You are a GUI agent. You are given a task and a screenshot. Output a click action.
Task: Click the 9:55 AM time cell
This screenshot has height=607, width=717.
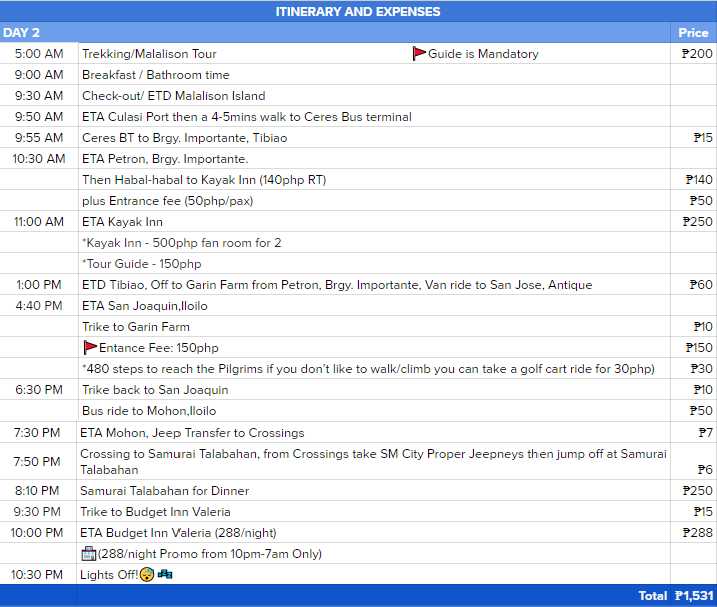pos(39,138)
